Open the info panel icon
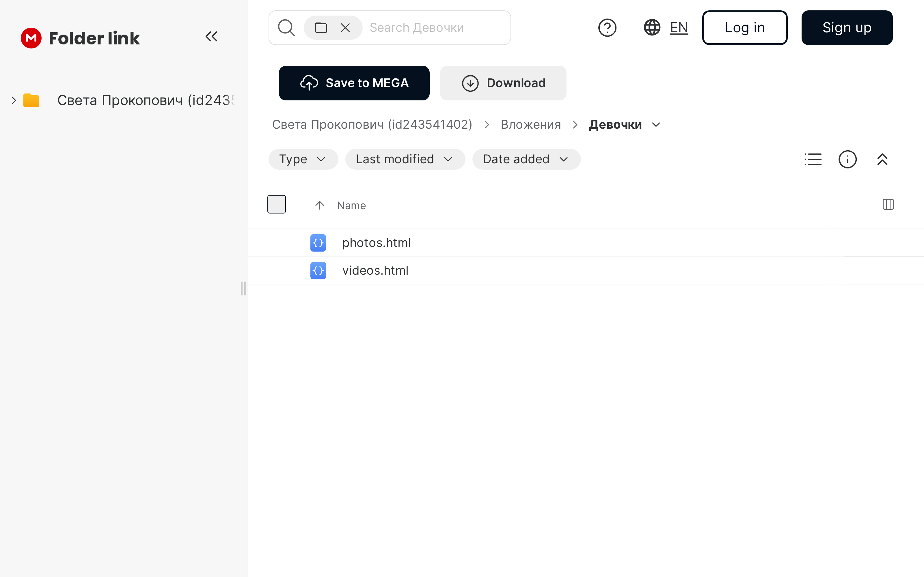 847,159
